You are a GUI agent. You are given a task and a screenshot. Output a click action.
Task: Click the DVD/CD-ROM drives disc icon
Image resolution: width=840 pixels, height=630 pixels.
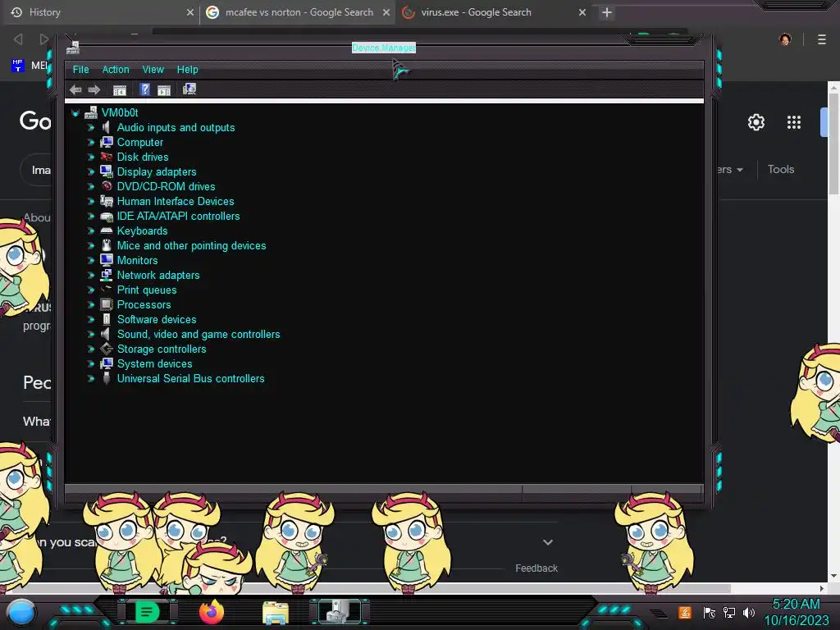click(x=106, y=186)
